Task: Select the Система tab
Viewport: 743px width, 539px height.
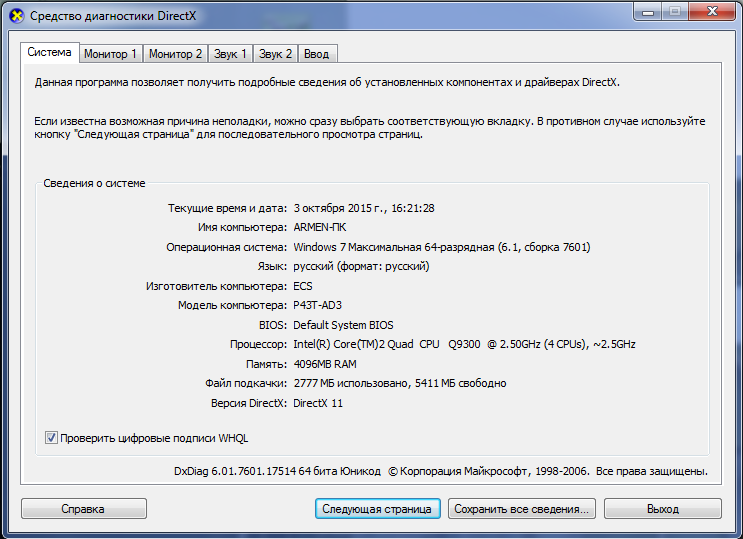Action: point(49,52)
